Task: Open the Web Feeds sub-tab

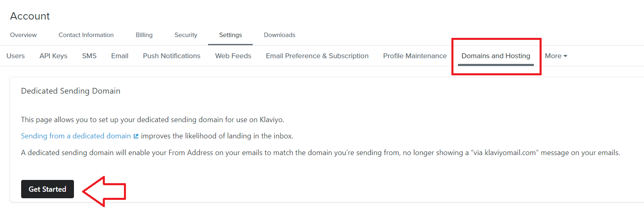Action: click(233, 56)
